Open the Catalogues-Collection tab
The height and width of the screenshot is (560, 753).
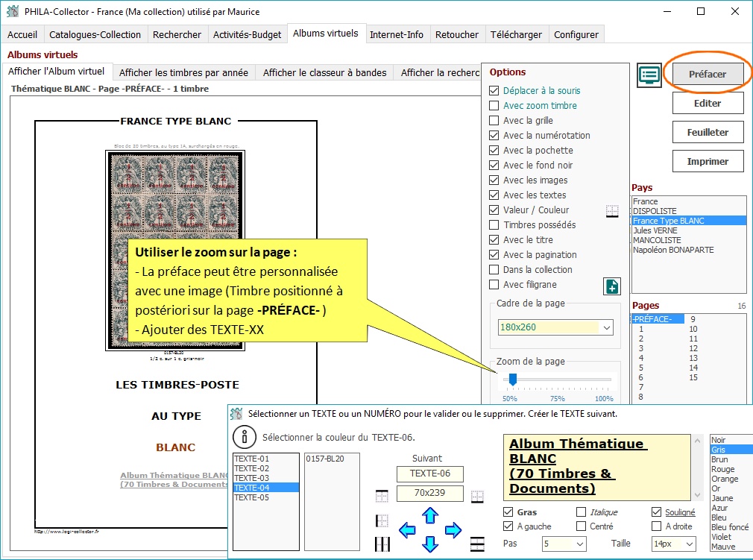point(95,34)
